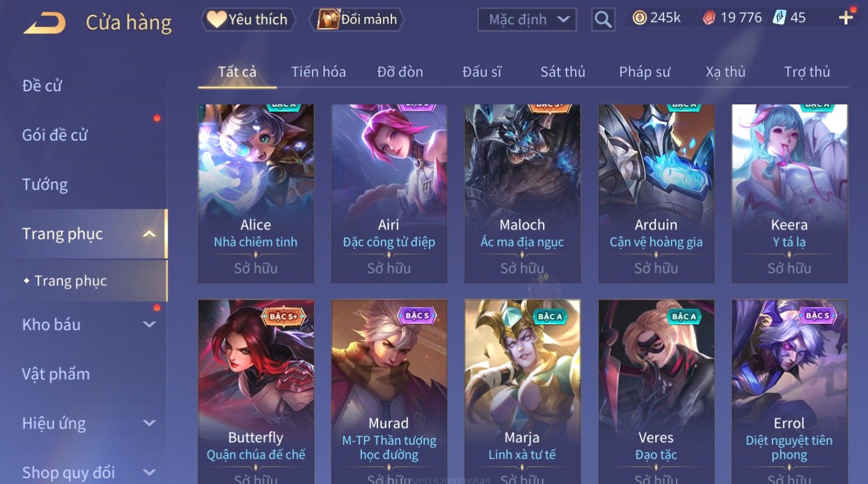Click the blue voucher currency icon
This screenshot has width=868, height=484.
779,17
